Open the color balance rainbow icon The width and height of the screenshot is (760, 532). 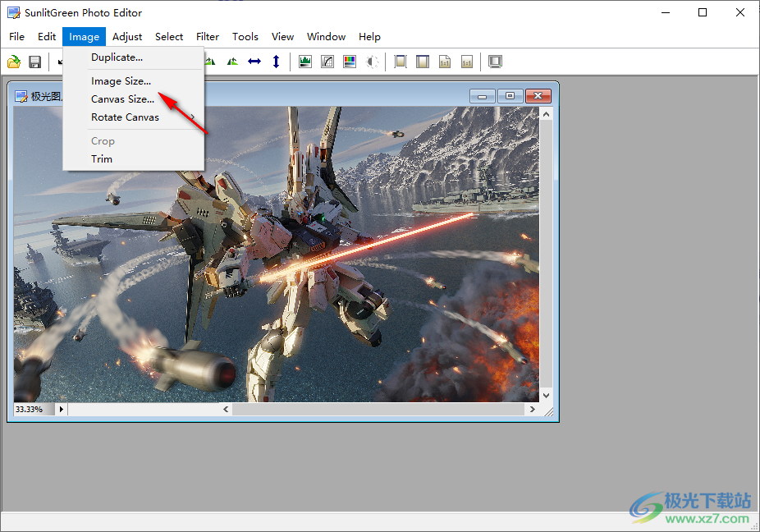(x=350, y=62)
